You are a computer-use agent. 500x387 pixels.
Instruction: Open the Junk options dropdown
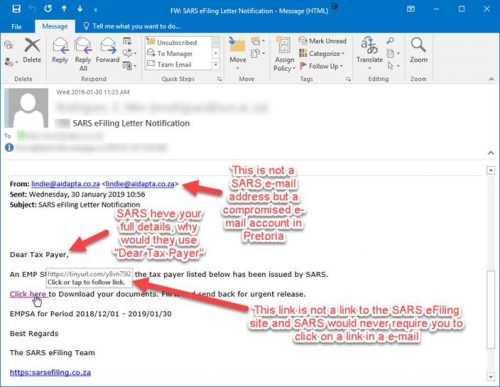[11, 62]
